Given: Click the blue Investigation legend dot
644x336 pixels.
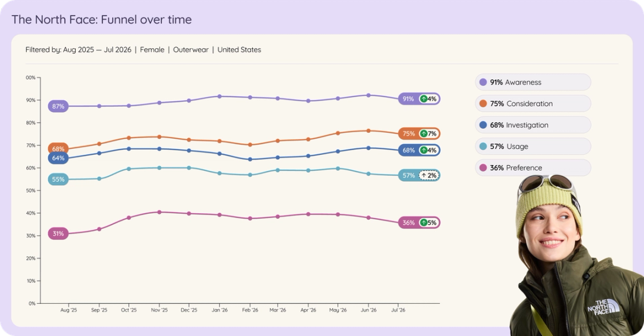Looking at the screenshot, I should click(483, 125).
